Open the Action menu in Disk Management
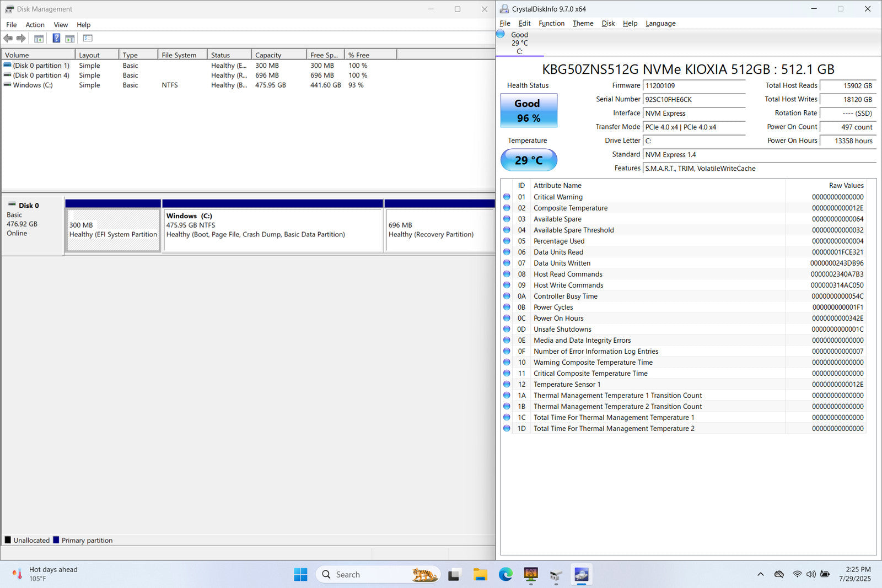 click(x=35, y=25)
